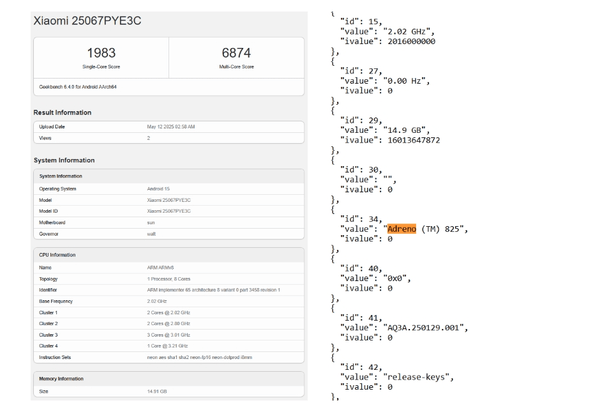Click the 'Model ID' row label

tap(48, 211)
